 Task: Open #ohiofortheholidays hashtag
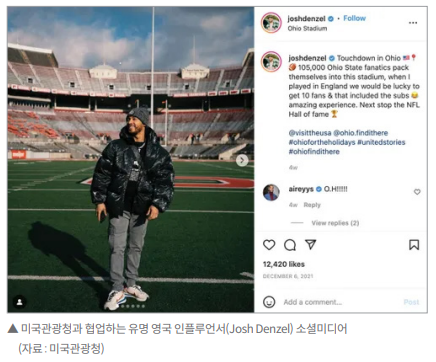tap(322, 142)
